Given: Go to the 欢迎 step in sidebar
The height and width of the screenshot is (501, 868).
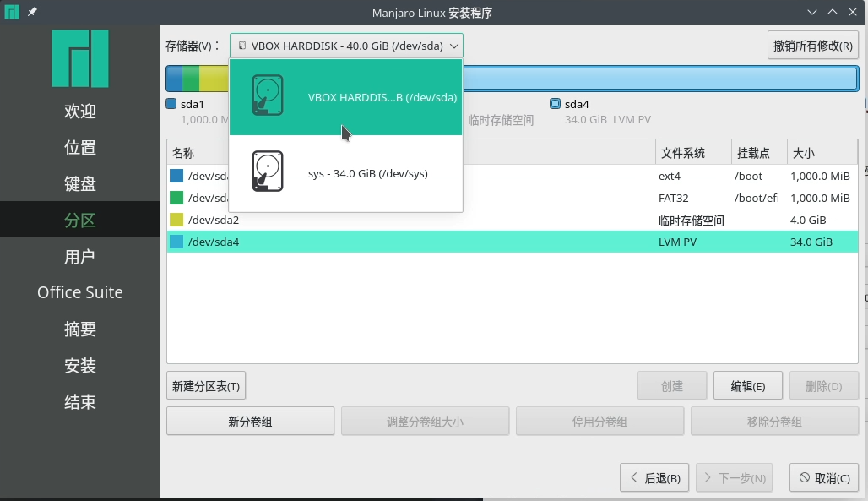Looking at the screenshot, I should pos(80,111).
